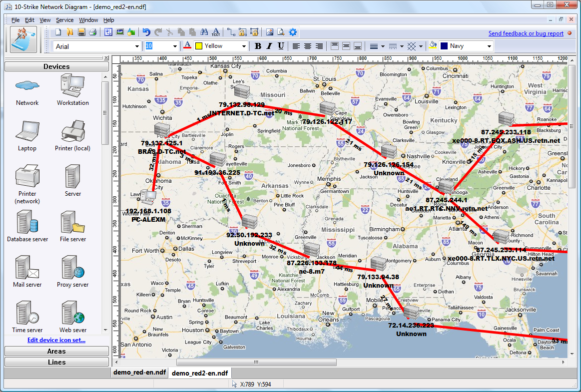Click the Print icon in toolbar
Viewport: 581px width, 392px height.
(x=92, y=32)
